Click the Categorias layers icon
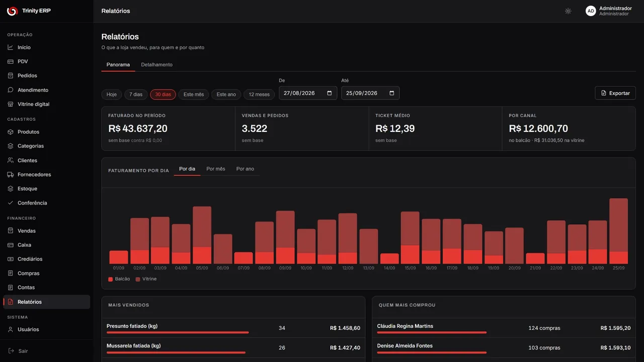 (x=11, y=146)
